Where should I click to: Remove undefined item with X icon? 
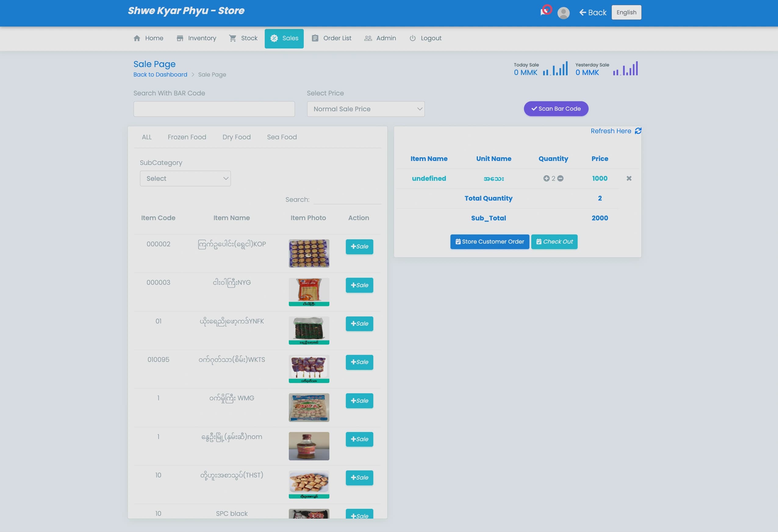(x=629, y=178)
